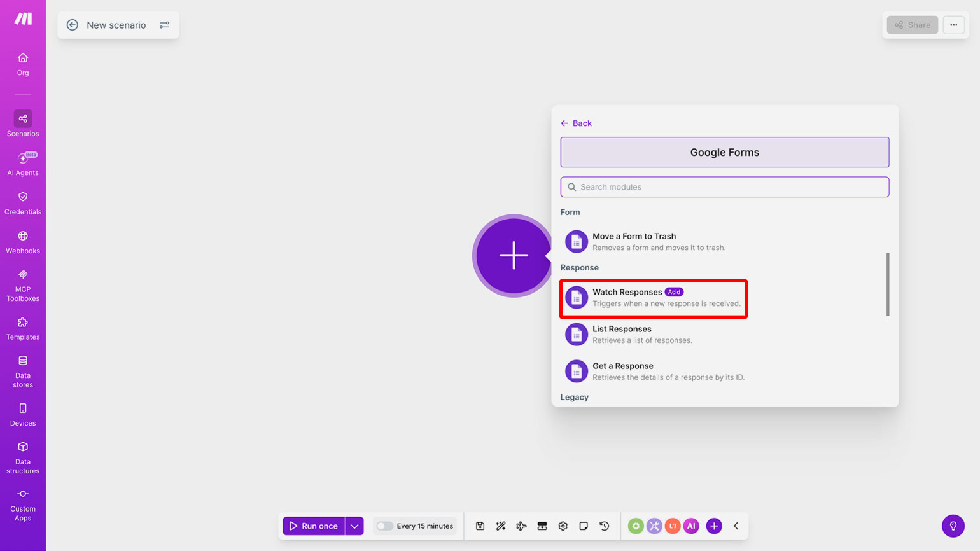
Task: Open the explain flow airplane icon
Action: (x=521, y=526)
